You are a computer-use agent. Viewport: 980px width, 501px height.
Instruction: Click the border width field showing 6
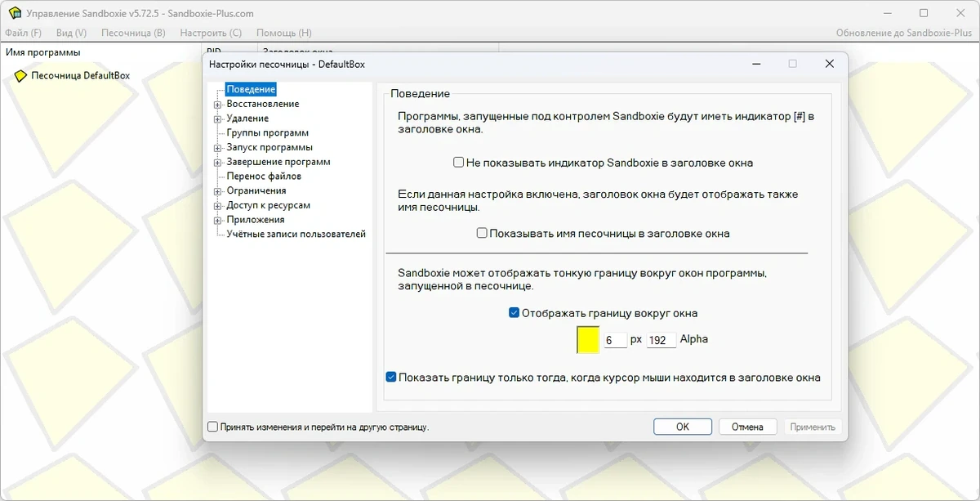click(x=615, y=339)
